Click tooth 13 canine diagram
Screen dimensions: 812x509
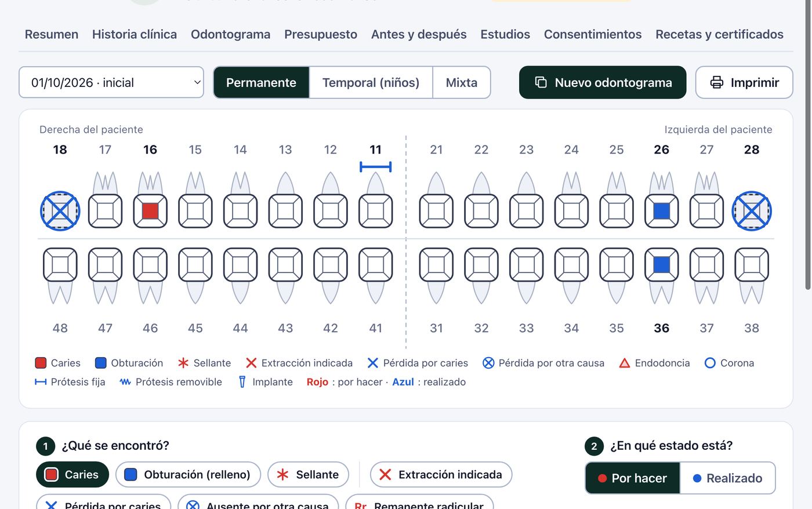point(285,211)
